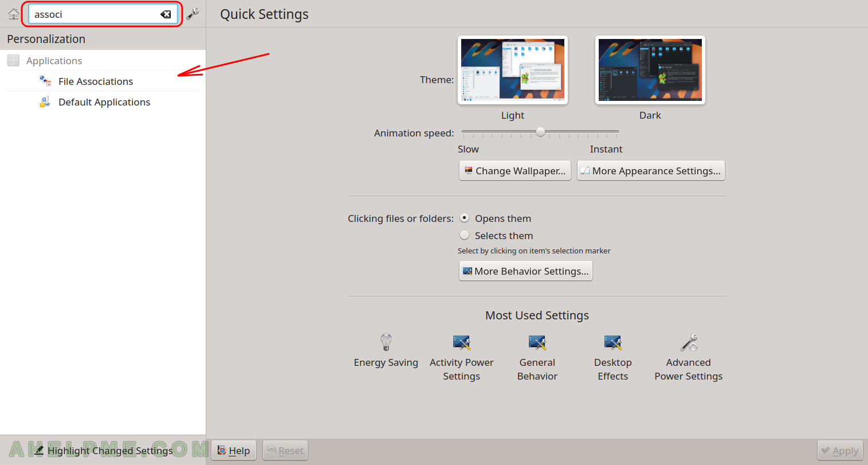Open Activity Power Settings icon
Image resolution: width=868 pixels, height=465 pixels.
[x=462, y=343]
